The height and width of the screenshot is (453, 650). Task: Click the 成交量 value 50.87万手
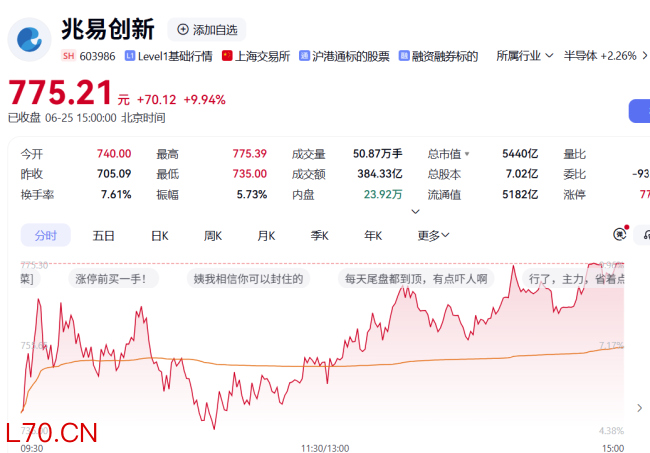point(378,154)
